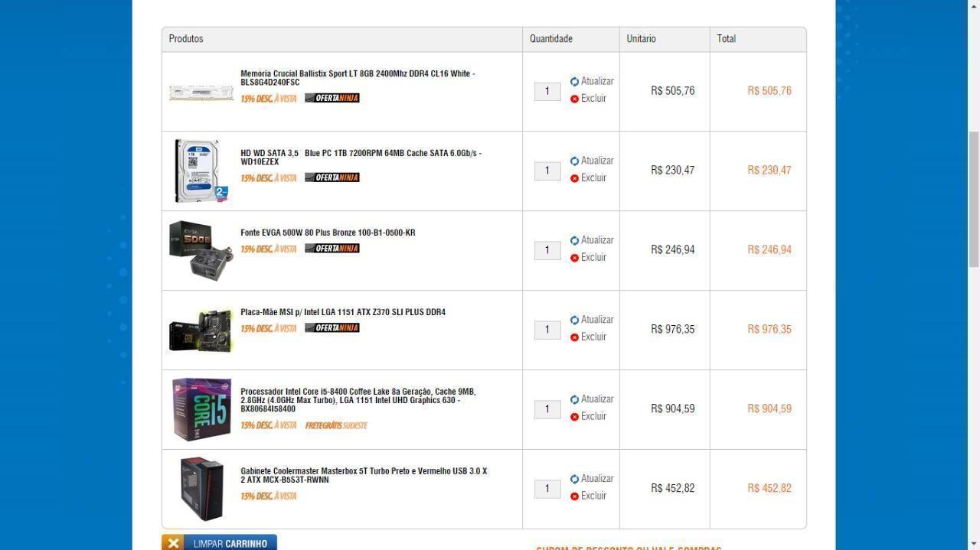Click the Oferta Ninja badge on the MSI motherboard
Viewport: 980px width, 550px height.
(332, 328)
